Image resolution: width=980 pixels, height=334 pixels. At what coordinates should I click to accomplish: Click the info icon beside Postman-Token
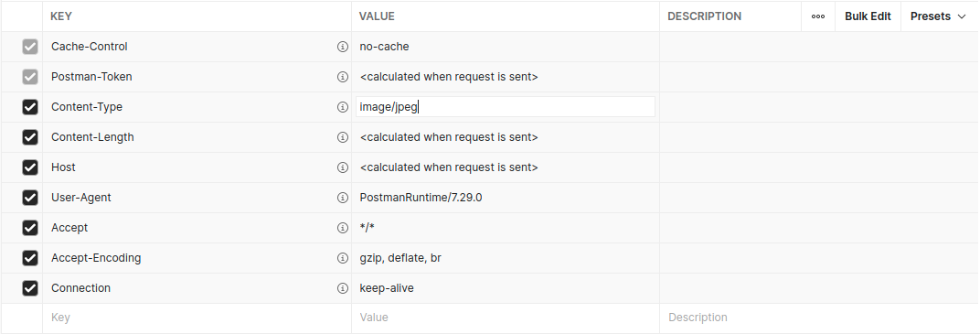pyautogui.click(x=343, y=77)
